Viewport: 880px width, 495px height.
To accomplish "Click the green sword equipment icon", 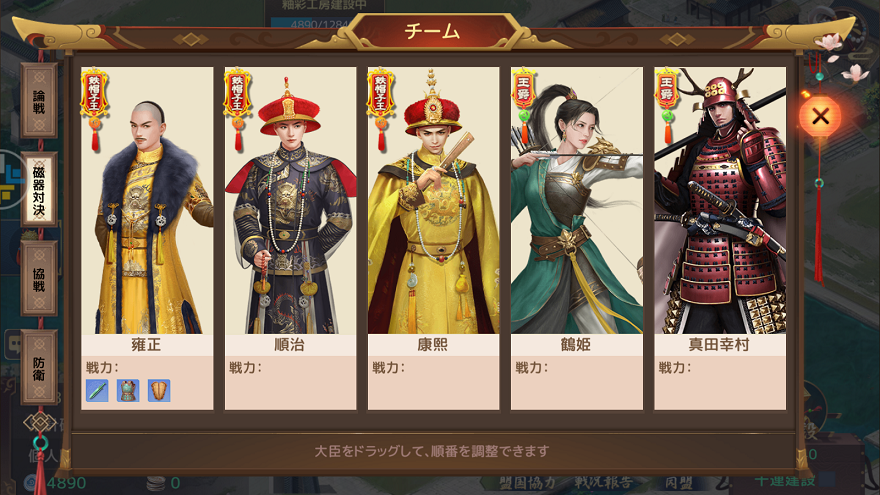I will pyautogui.click(x=97, y=391).
